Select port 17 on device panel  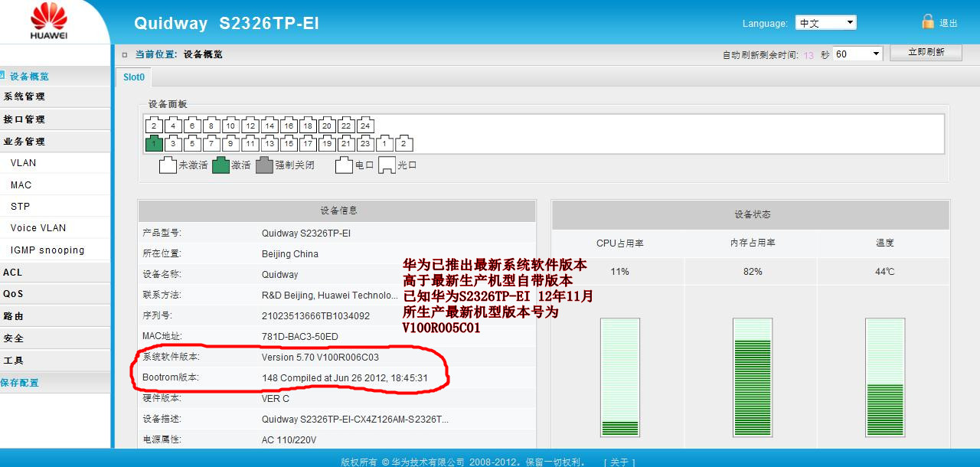(308, 143)
